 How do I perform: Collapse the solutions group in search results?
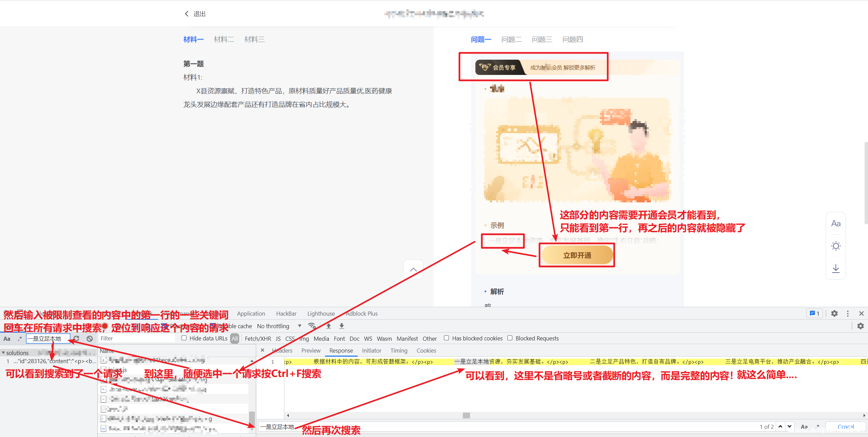pos(3,353)
